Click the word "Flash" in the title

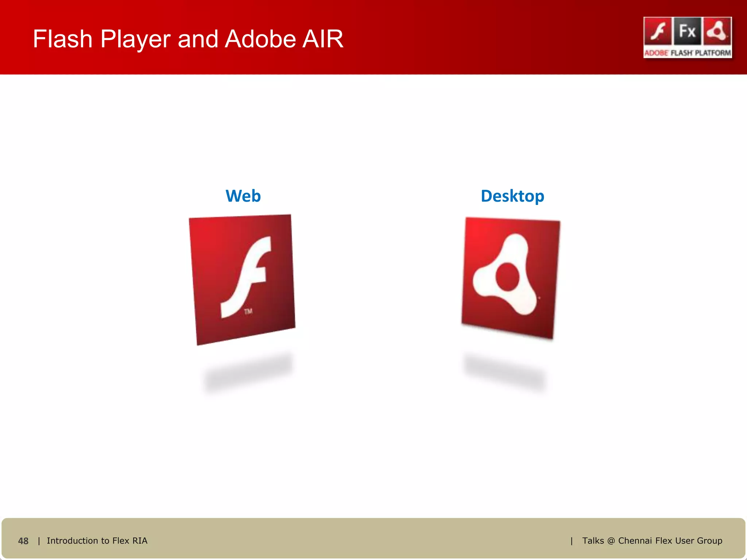tap(63, 39)
